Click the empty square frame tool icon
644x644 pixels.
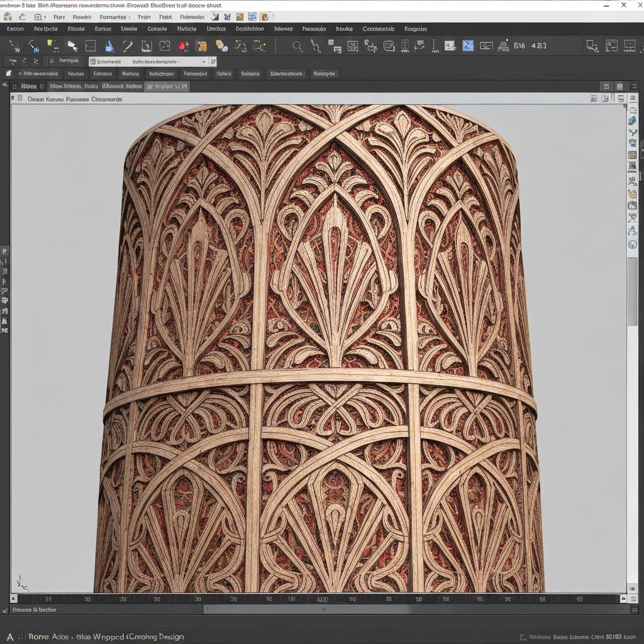91,46
